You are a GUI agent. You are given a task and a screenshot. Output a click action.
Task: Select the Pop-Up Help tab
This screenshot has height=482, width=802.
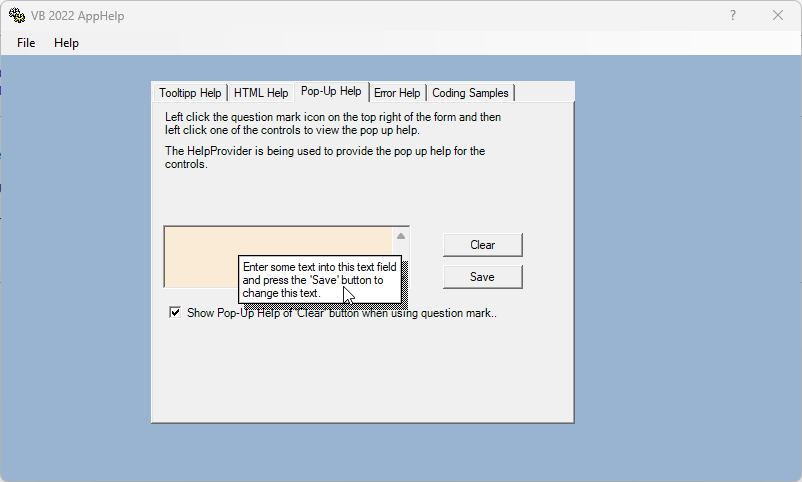click(x=331, y=91)
